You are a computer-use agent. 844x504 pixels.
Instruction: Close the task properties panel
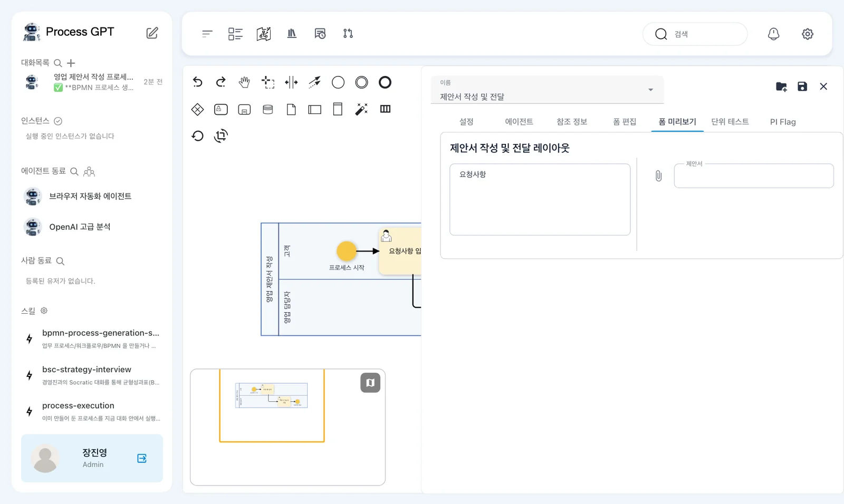click(x=823, y=86)
